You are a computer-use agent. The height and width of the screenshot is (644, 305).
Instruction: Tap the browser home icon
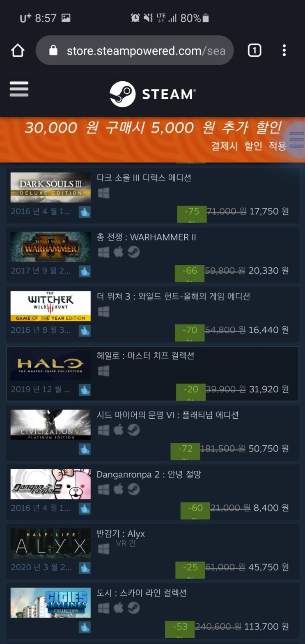pyautogui.click(x=18, y=50)
